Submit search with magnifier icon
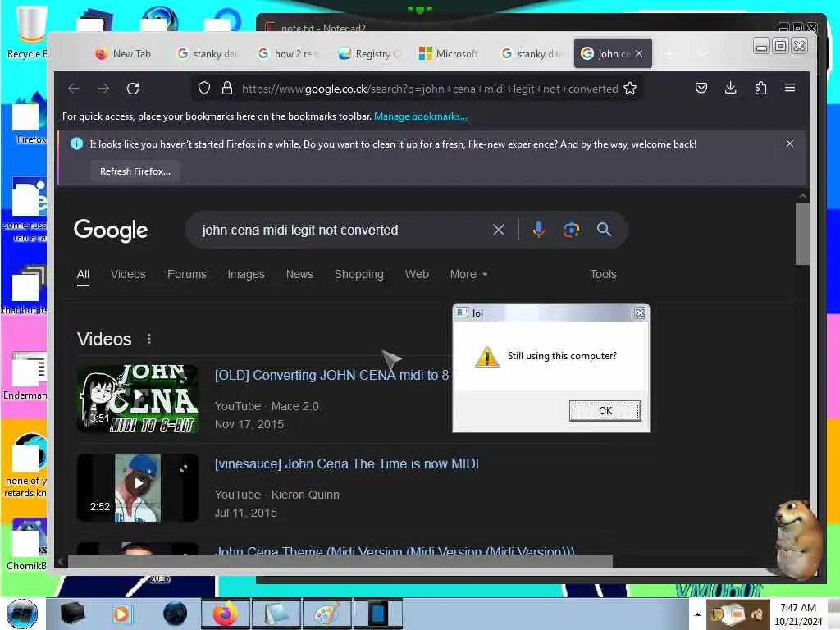Screen dimensions: 840x630 pos(604,230)
